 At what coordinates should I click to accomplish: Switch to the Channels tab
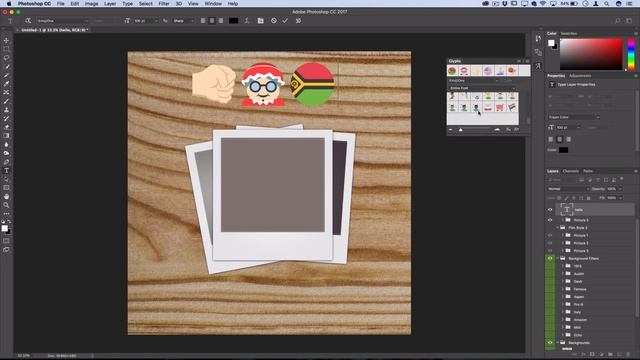pos(571,171)
